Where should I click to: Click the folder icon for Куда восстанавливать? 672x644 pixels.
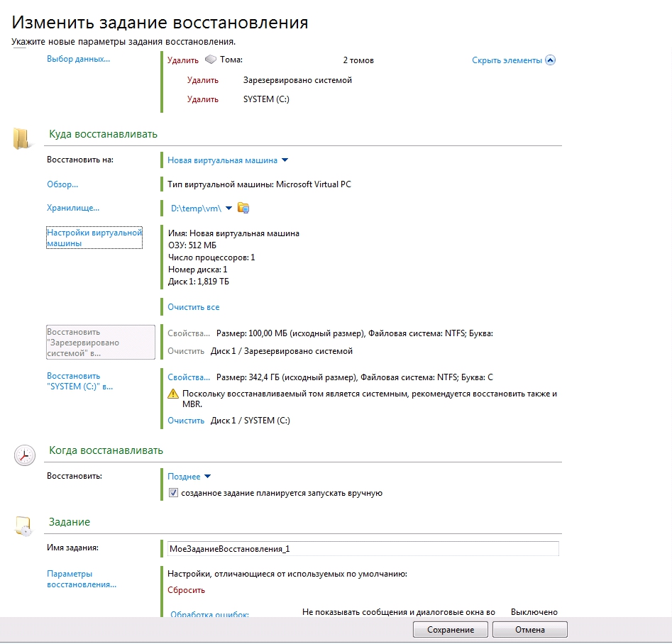click(21, 138)
